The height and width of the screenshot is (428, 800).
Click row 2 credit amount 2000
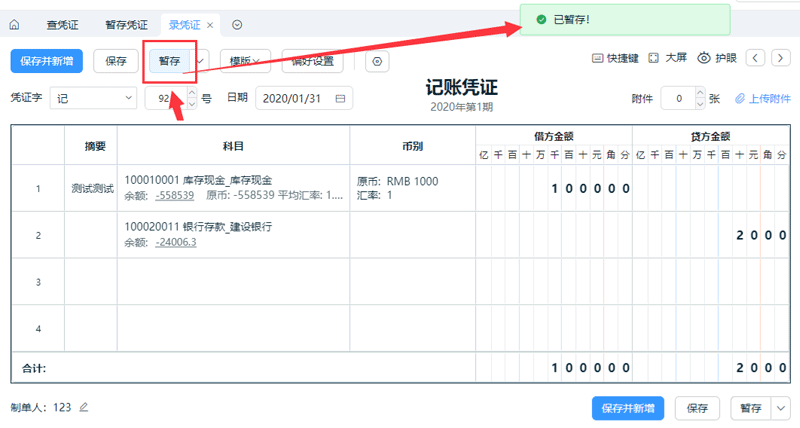tap(711, 235)
